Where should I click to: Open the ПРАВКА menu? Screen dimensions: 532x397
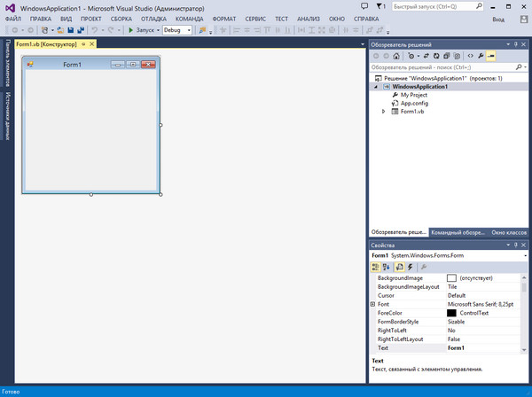41,19
